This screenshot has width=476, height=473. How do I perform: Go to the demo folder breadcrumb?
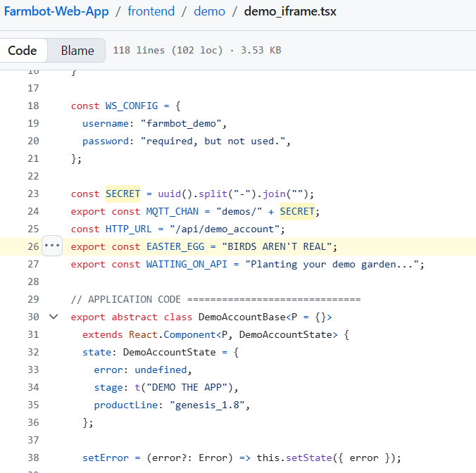tap(208, 12)
